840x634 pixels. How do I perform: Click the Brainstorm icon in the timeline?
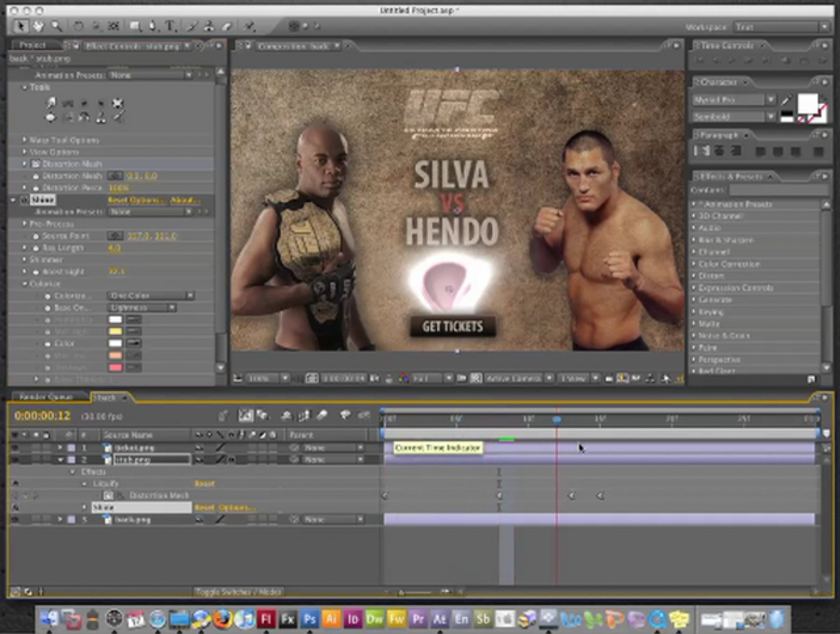[x=345, y=415]
